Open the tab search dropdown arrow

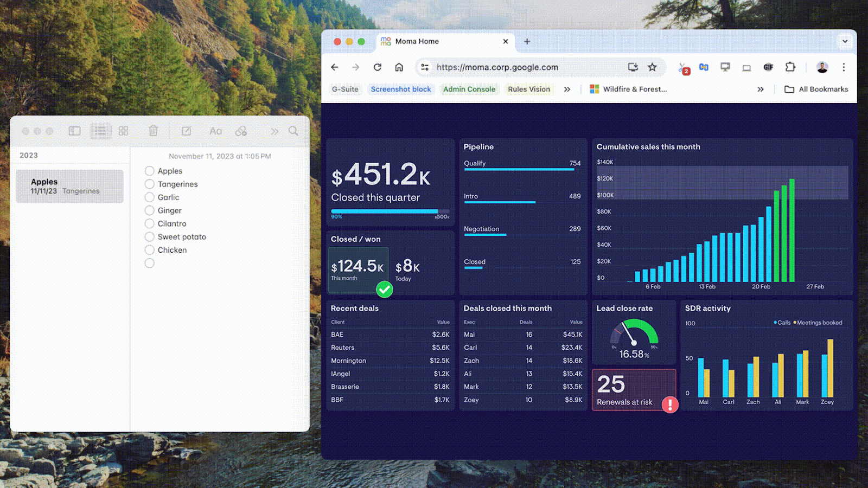tap(845, 41)
